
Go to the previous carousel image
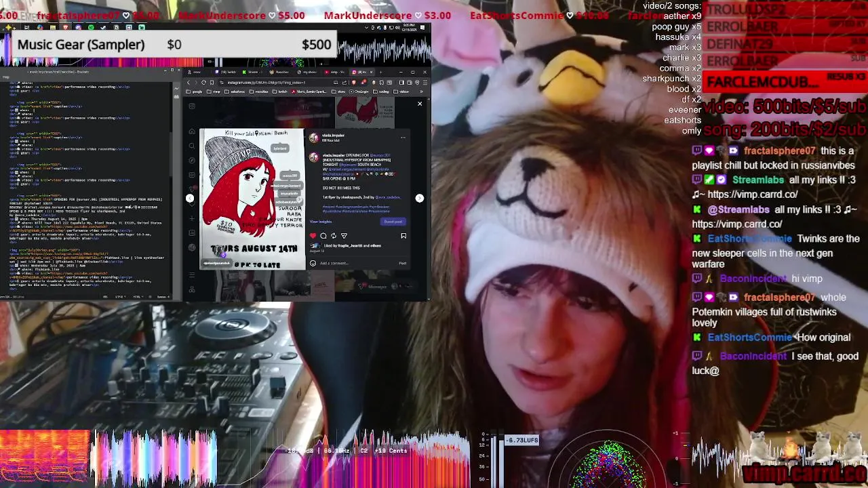click(190, 198)
